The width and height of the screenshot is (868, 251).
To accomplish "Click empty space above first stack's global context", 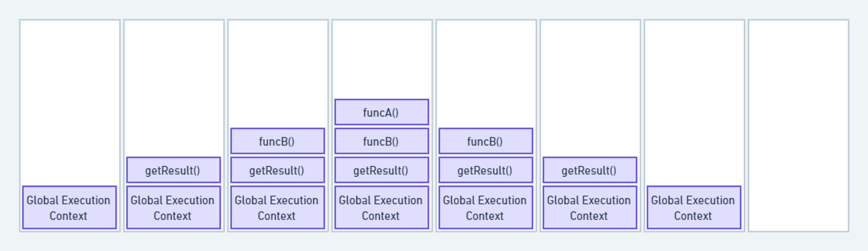I will [x=69, y=100].
